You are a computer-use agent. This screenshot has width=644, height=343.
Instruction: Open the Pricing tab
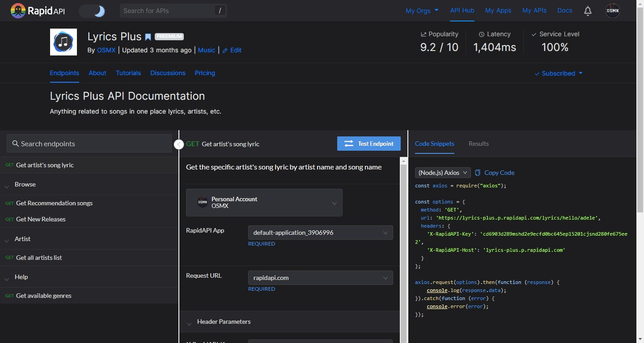pos(205,73)
